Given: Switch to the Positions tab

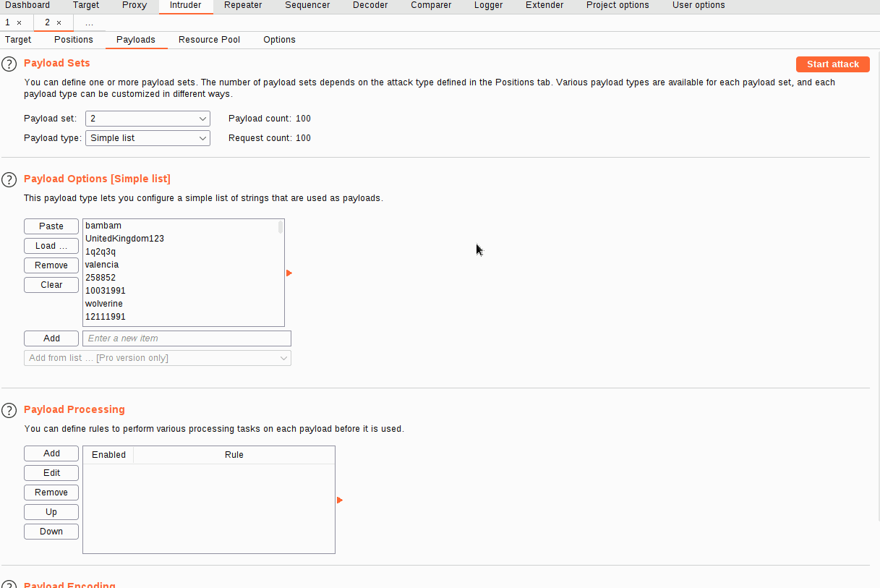Looking at the screenshot, I should (74, 40).
